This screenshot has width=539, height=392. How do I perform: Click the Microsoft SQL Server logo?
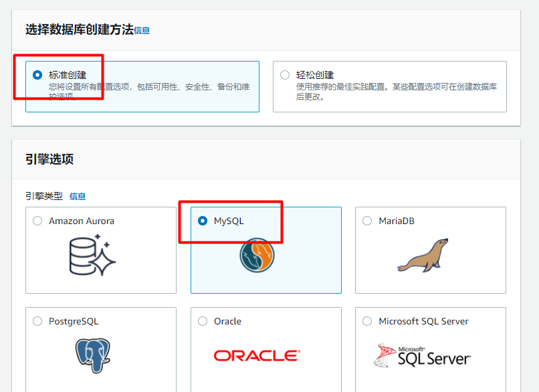423,356
